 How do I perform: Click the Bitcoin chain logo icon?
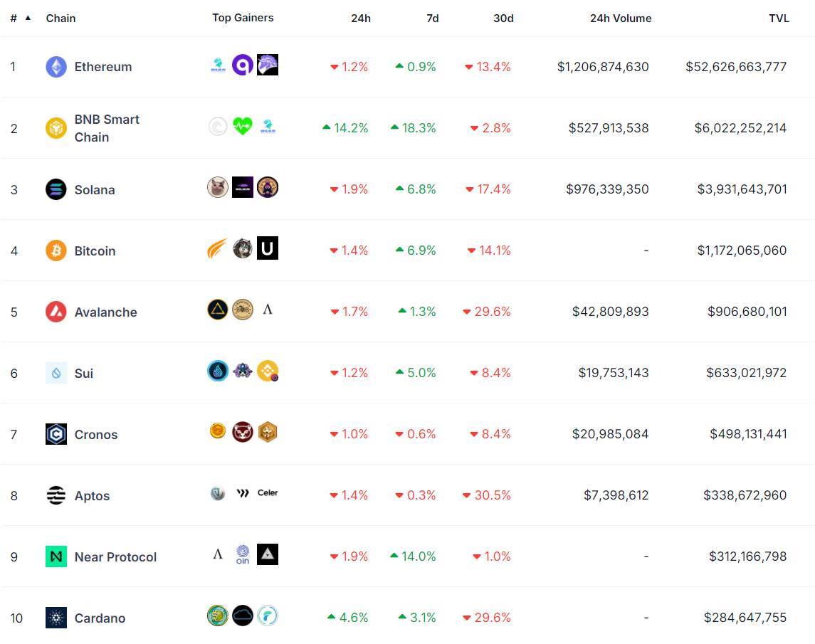coord(56,250)
